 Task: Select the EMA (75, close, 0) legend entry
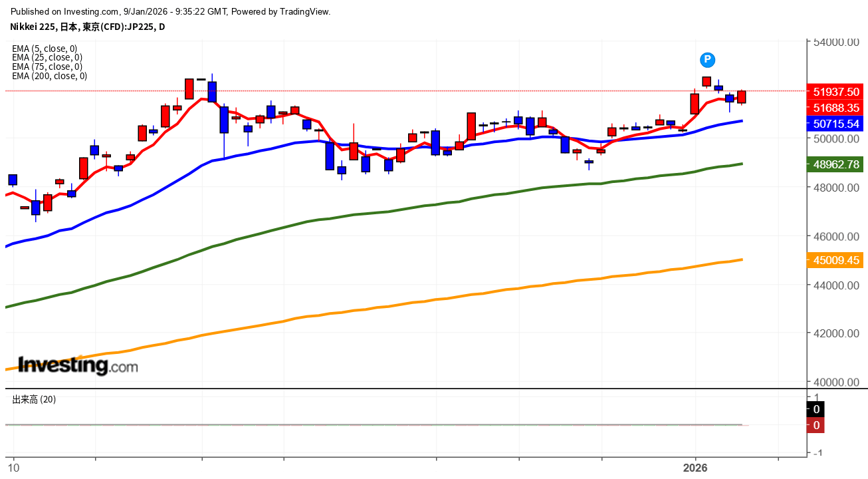coord(47,67)
